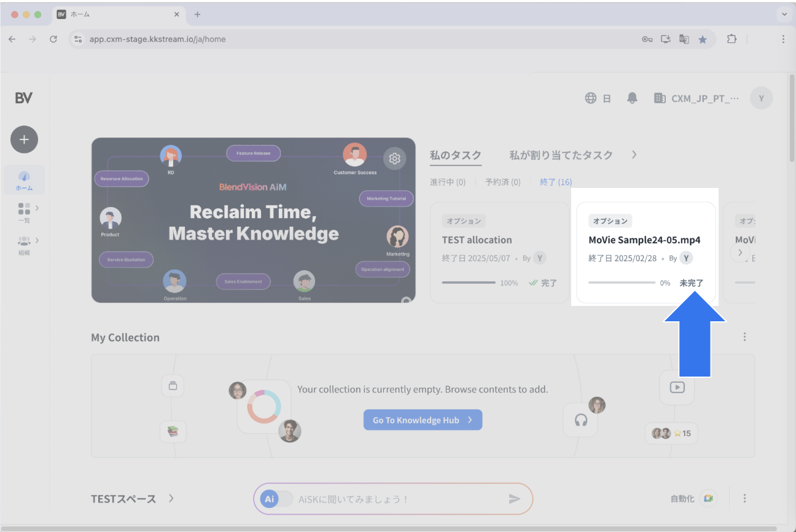Show more task tabs chevron
The width and height of the screenshot is (796, 532).
point(634,155)
